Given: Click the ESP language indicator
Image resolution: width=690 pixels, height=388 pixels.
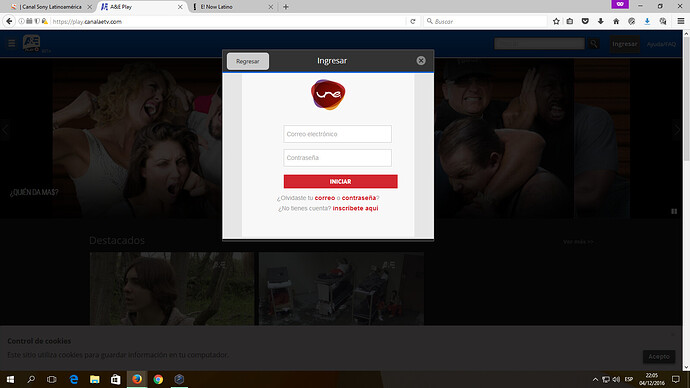Looking at the screenshot, I should pos(628,379).
